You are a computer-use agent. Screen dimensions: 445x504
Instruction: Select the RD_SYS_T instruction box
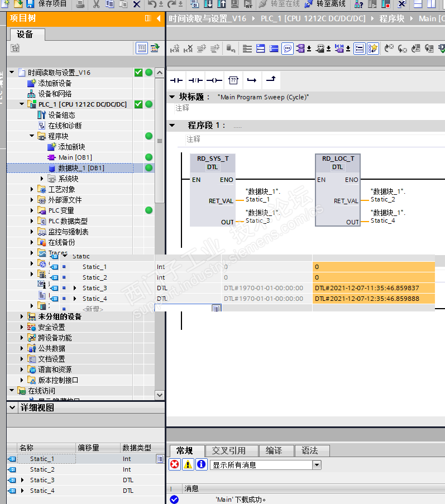click(213, 190)
